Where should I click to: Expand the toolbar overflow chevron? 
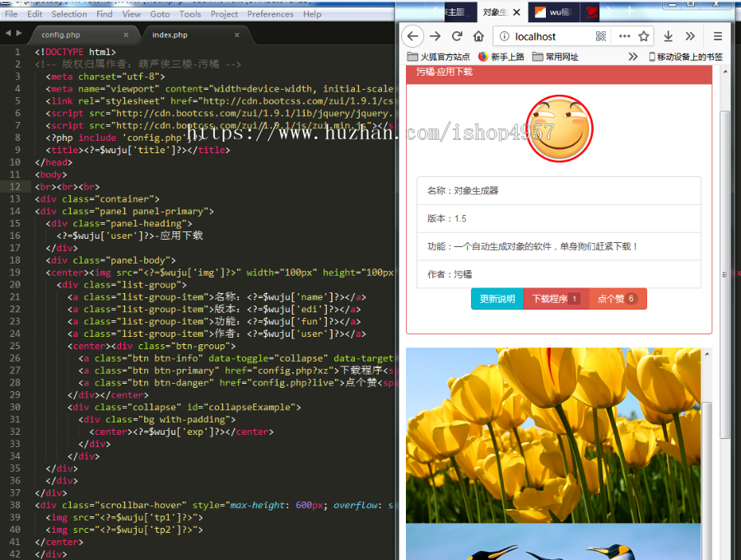(690, 36)
